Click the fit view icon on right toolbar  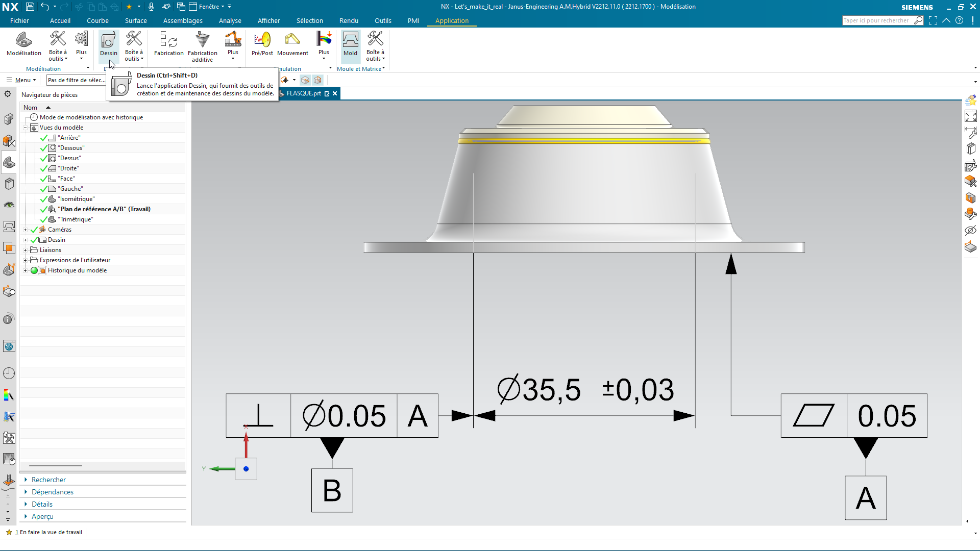pos(970,116)
